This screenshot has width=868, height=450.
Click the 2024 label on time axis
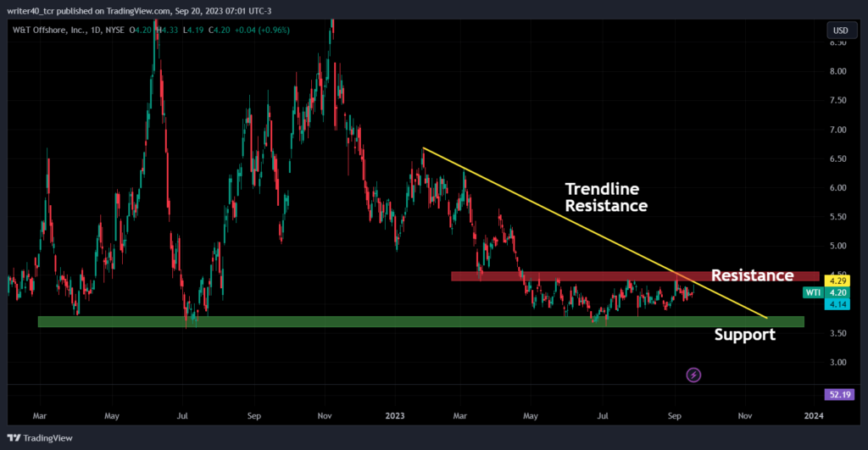[x=814, y=416]
